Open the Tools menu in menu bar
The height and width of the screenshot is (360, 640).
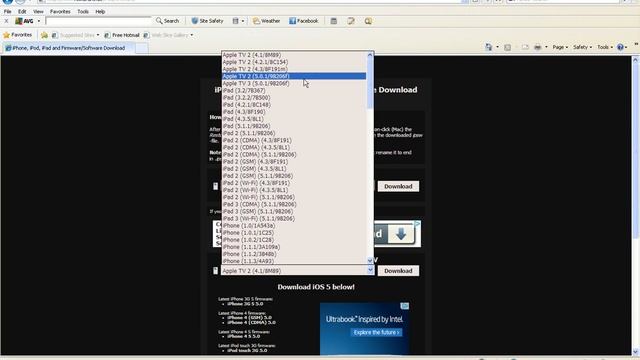click(83, 11)
